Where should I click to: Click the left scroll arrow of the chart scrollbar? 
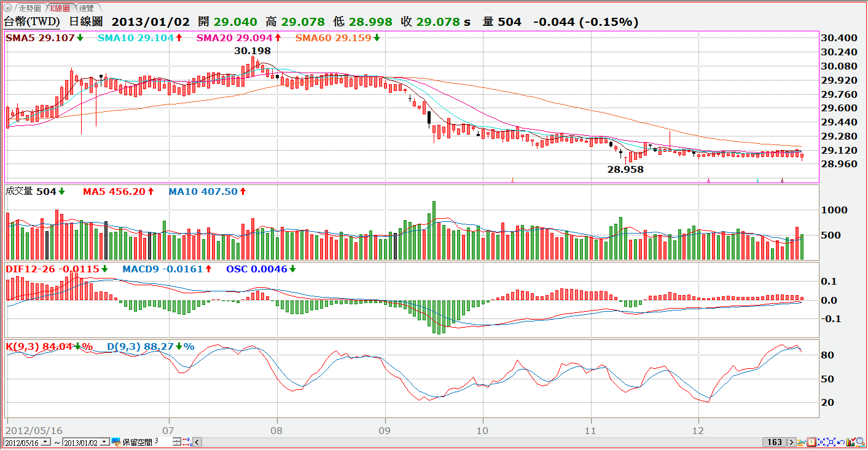point(197,442)
